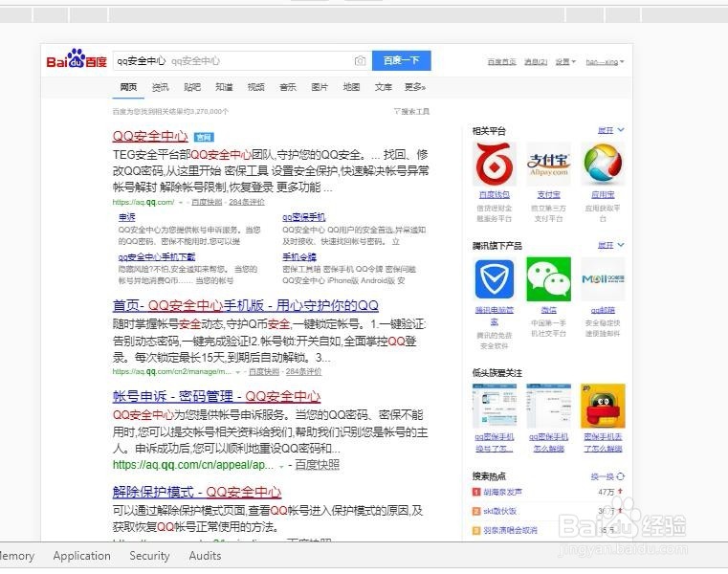Viewport: 728px width, 574px height.
Task: Open 应用宝 text link
Action: click(603, 194)
